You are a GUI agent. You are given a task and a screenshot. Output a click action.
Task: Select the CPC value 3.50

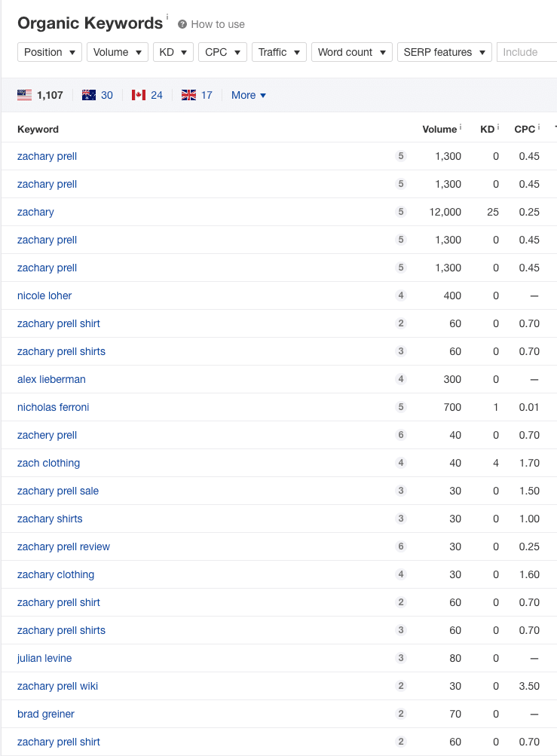pyautogui.click(x=529, y=686)
